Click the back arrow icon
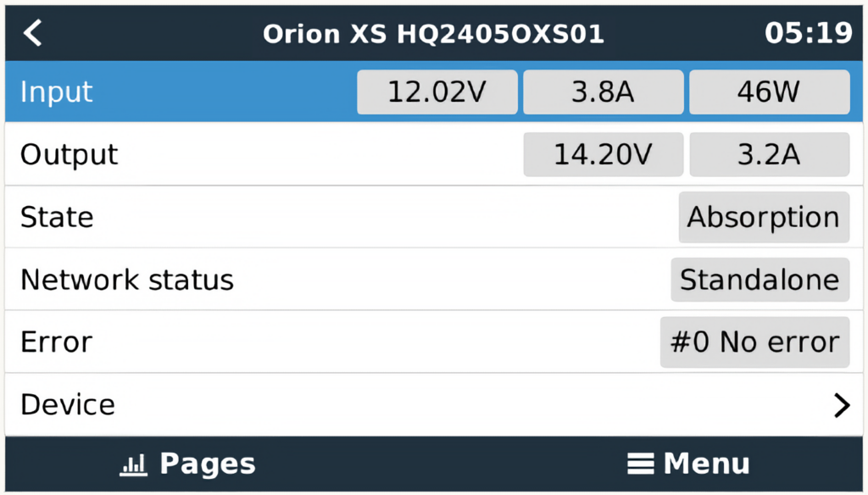The image size is (868, 495). (32, 33)
